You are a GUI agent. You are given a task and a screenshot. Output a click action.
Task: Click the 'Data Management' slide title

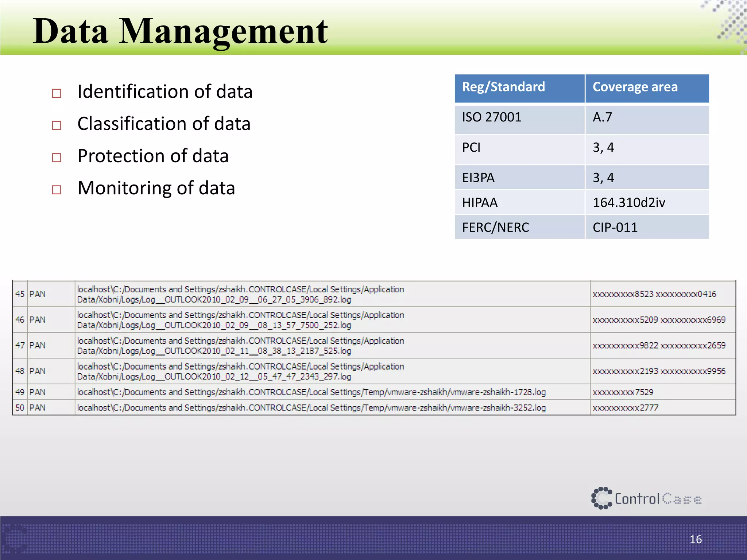point(181,31)
